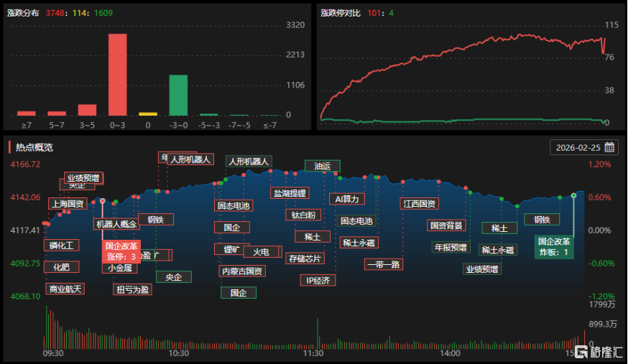Click the green-bordered 稀土永磁 tag
Viewport: 628px width, 364px height.
tap(498, 250)
